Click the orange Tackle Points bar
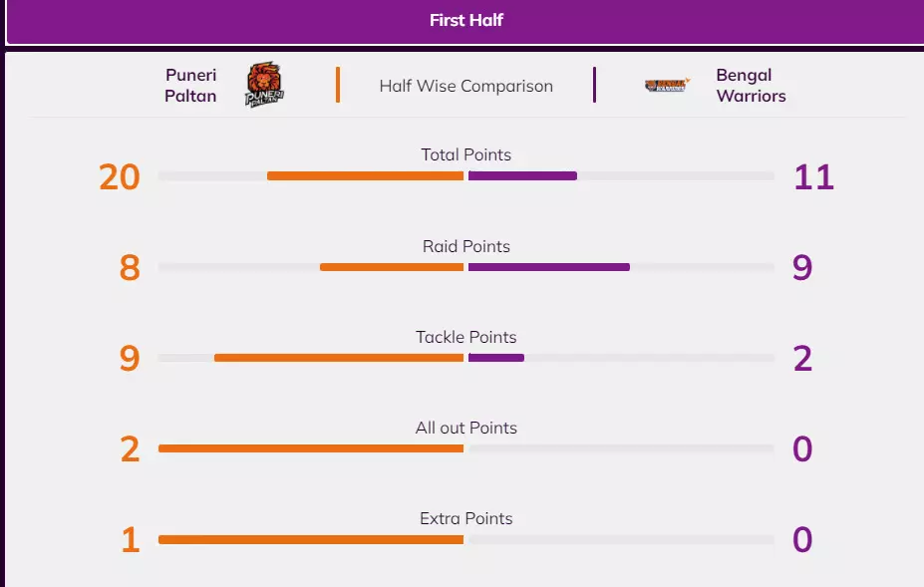This screenshot has height=587, width=924. pos(339,358)
